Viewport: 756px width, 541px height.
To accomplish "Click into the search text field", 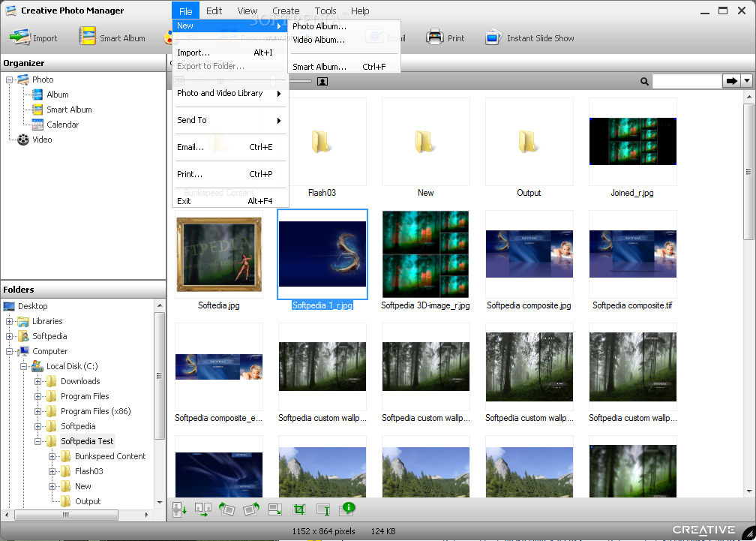I will pos(687,81).
